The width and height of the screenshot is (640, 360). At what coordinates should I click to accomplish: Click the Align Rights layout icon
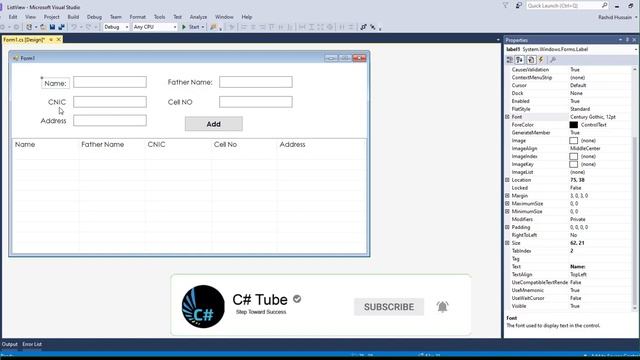tap(262, 27)
